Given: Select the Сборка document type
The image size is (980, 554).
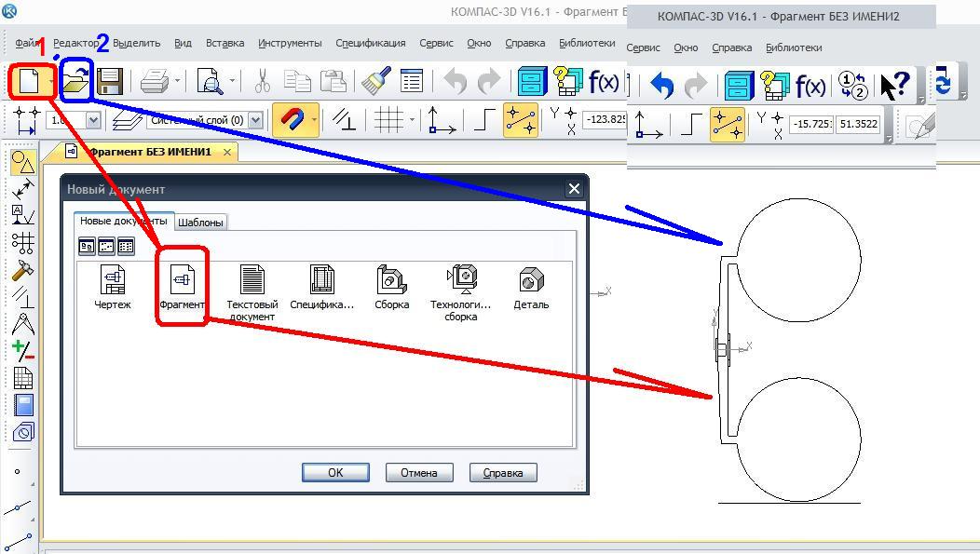Looking at the screenshot, I should point(392,288).
